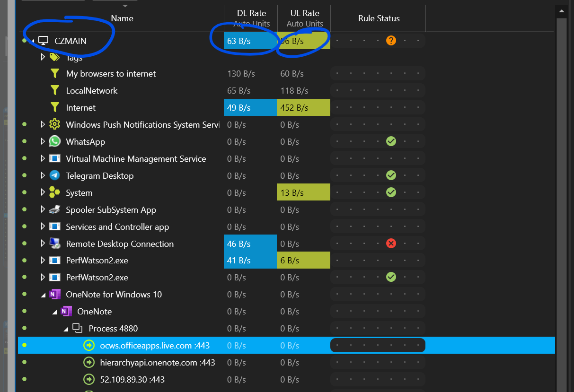Select the CZMAIN computer monitor icon
574x392 pixels.
pyautogui.click(x=44, y=41)
